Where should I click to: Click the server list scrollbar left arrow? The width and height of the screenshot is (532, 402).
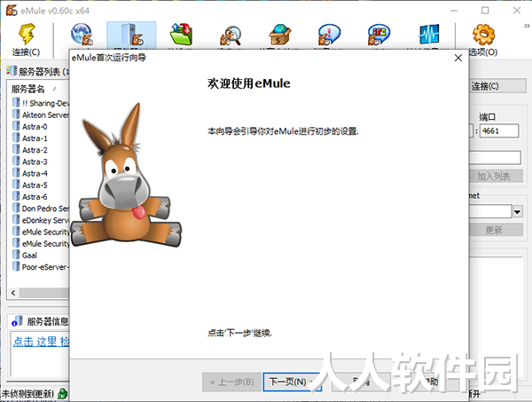pyautogui.click(x=13, y=293)
